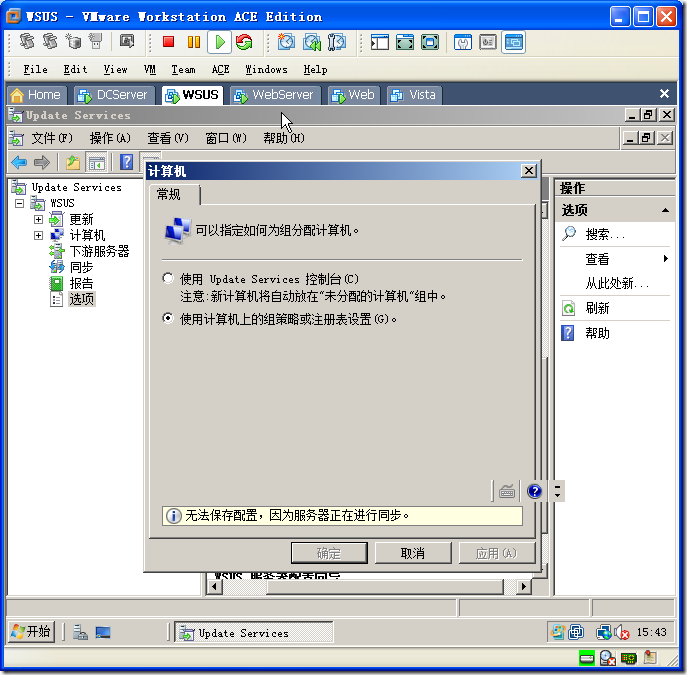The width and height of the screenshot is (687, 675).
Task: Click the Quick Switch mode icon
Action: [x=405, y=42]
